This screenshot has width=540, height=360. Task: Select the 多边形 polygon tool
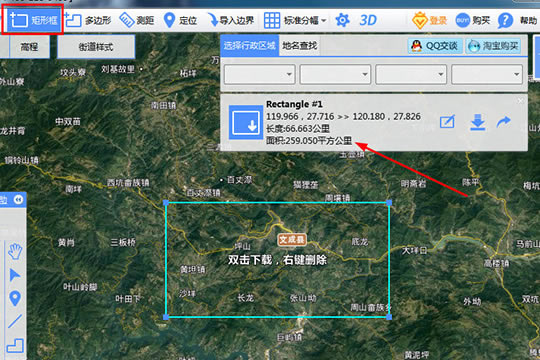[88, 20]
